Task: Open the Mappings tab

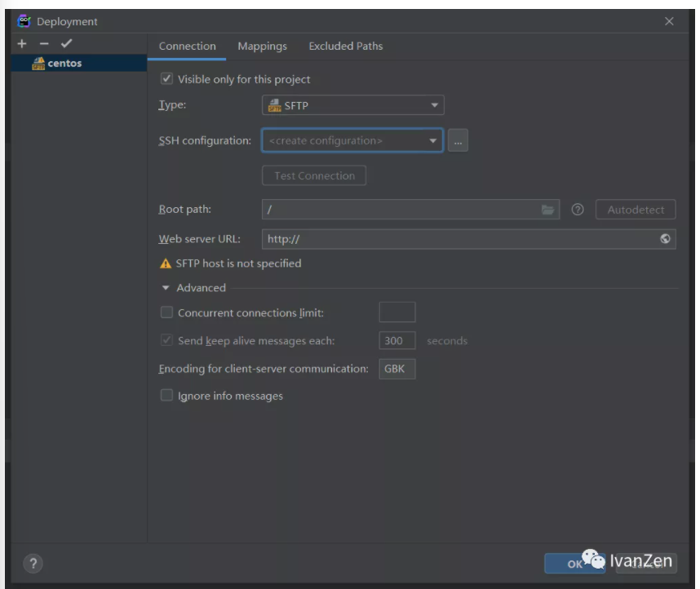Action: click(262, 46)
